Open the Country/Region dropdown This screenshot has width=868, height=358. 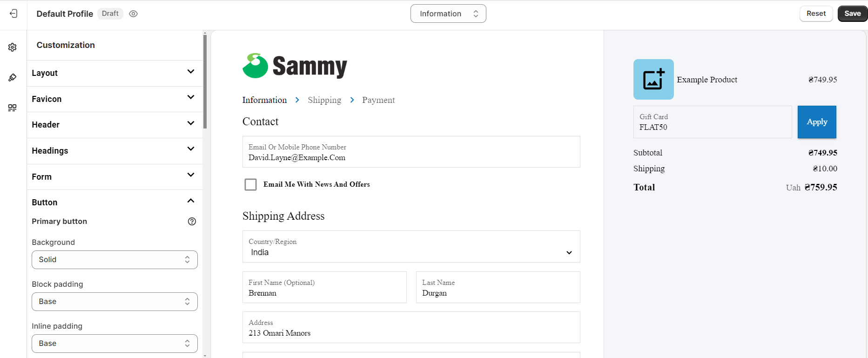click(411, 247)
